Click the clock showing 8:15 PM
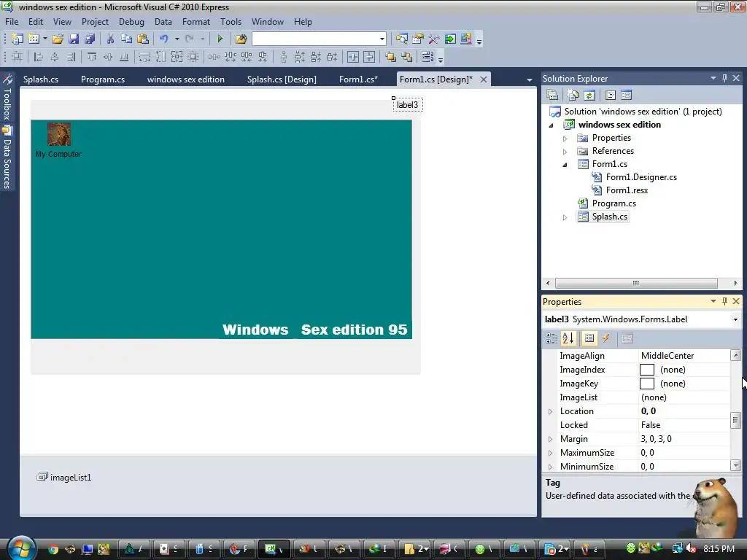The width and height of the screenshot is (747, 560). pos(719,548)
